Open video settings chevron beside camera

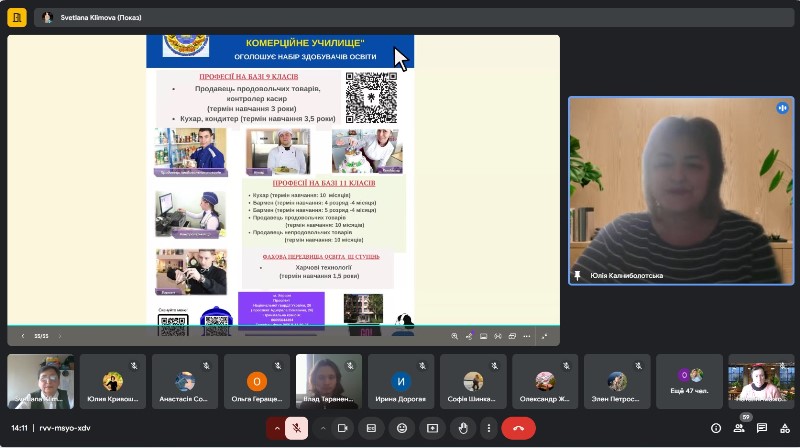(x=323, y=428)
